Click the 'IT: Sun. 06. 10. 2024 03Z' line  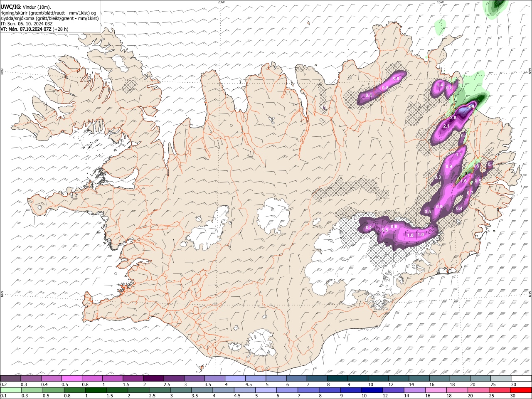[27, 24]
